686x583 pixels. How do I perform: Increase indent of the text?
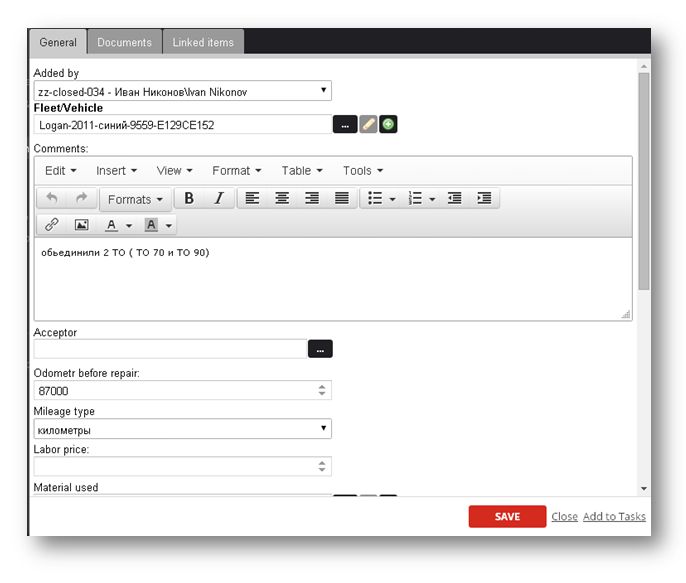tap(484, 199)
